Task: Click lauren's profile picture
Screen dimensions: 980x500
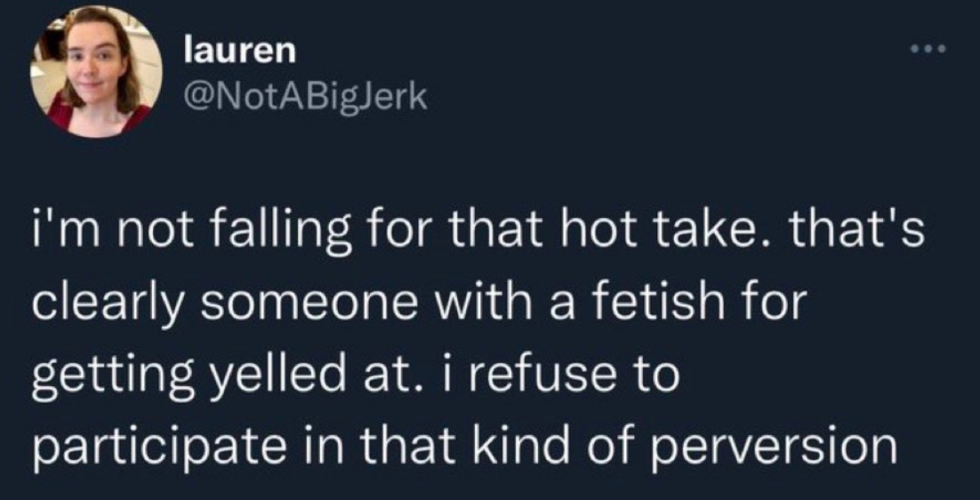Action: click(96, 71)
